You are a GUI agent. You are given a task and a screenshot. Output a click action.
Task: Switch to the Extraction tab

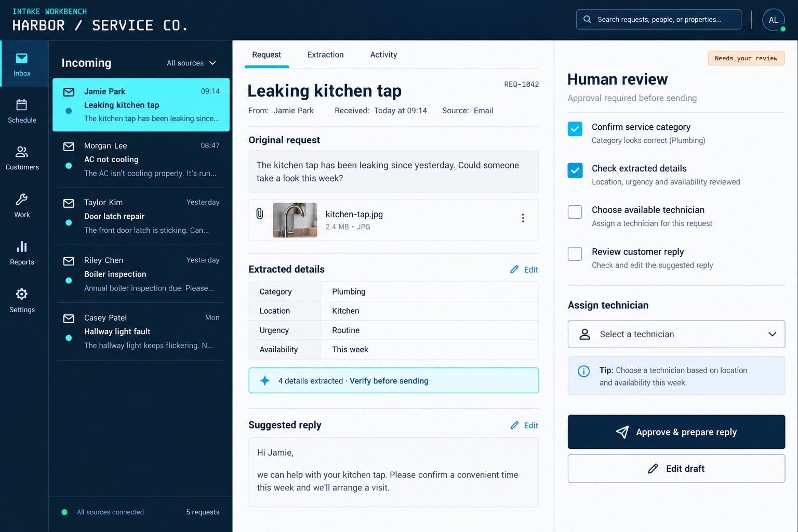point(326,55)
